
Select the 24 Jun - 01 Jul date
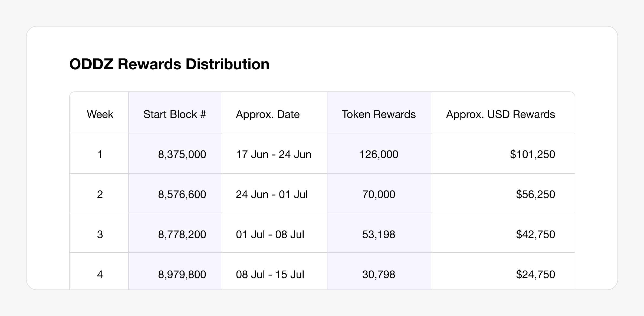[x=272, y=195]
